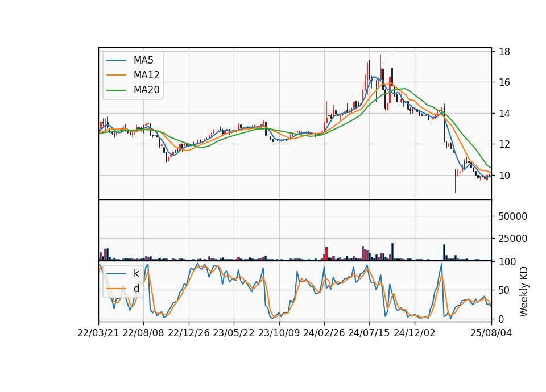Click the price axis value 14

point(504,114)
